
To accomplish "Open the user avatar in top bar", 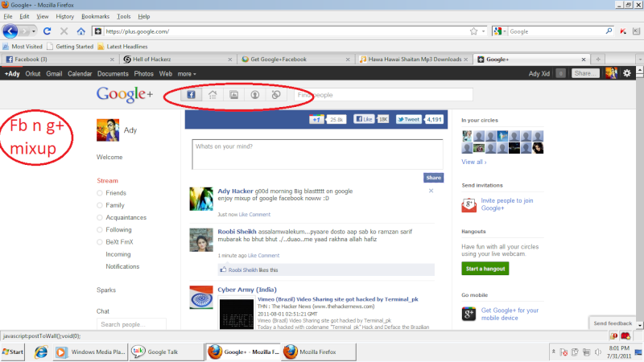I will click(x=611, y=73).
